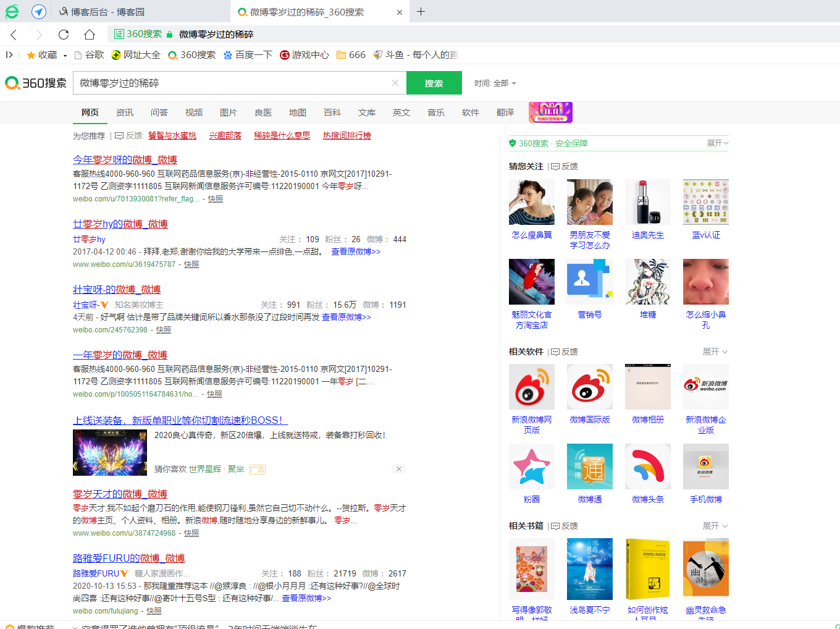Click the address bar URL text
Viewport: 840px width, 629px height.
click(216, 35)
